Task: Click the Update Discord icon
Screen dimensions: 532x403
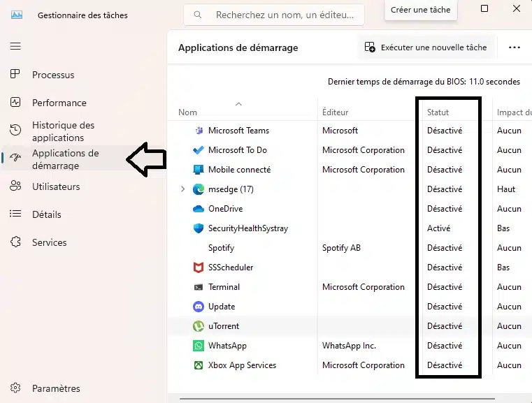Action: pos(199,307)
